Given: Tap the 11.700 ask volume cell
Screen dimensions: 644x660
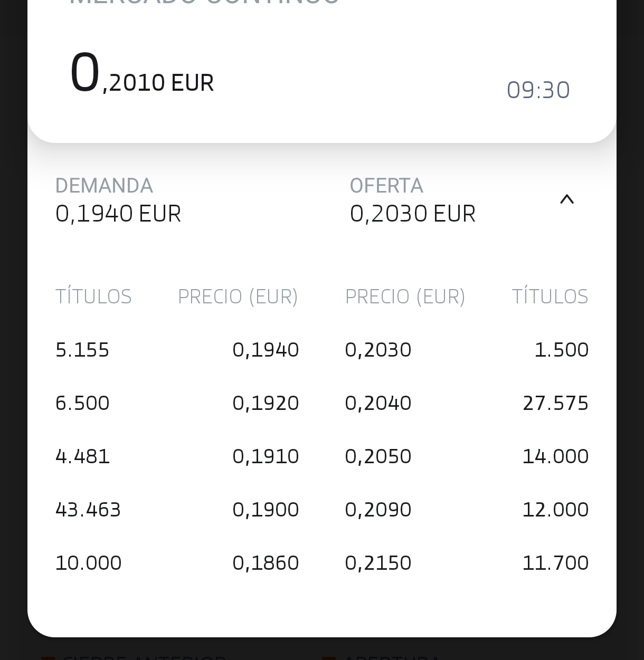Looking at the screenshot, I should [x=555, y=563].
